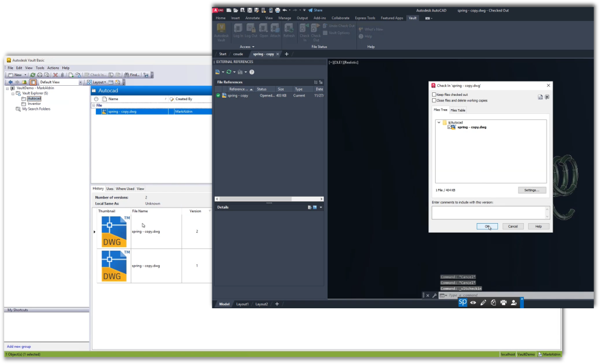Open the Default View dropdown in Vault

[80, 82]
